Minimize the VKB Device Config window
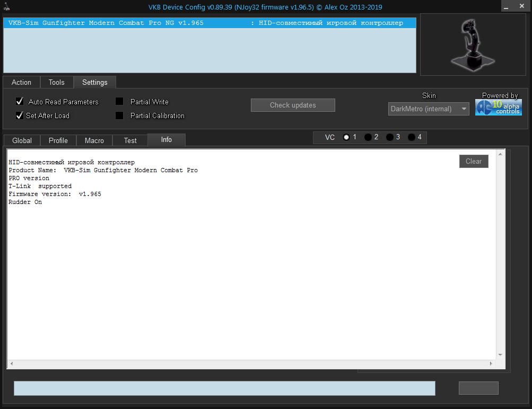 pyautogui.click(x=506, y=6)
